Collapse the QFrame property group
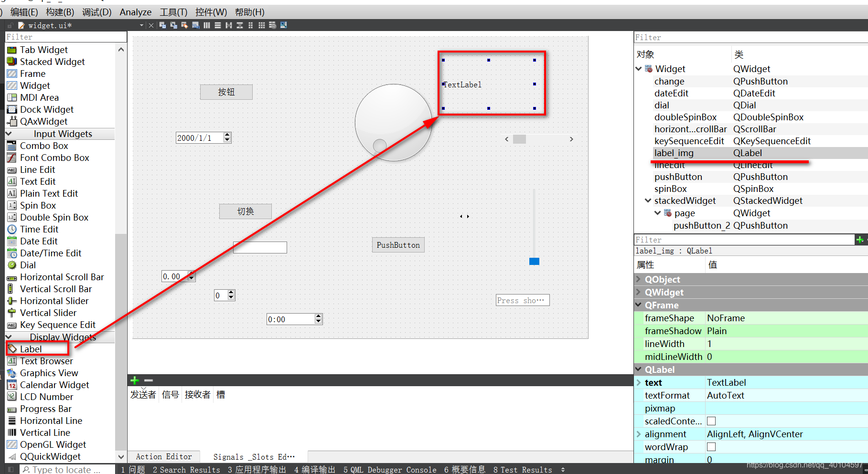The height and width of the screenshot is (474, 868). (x=639, y=305)
